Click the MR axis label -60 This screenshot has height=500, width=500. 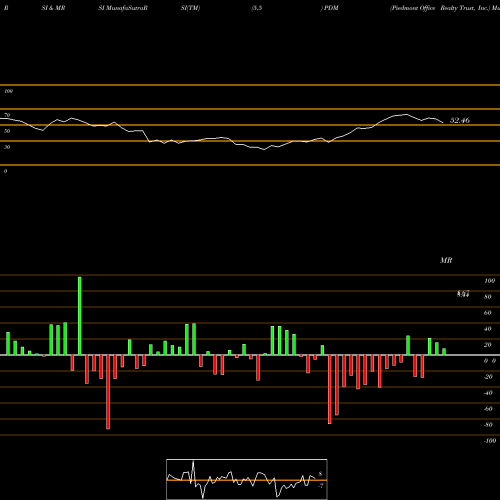(488, 409)
